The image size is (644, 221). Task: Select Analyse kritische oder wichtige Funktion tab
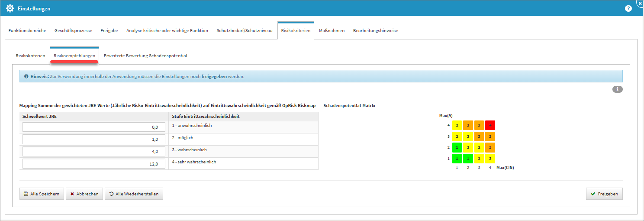point(167,31)
